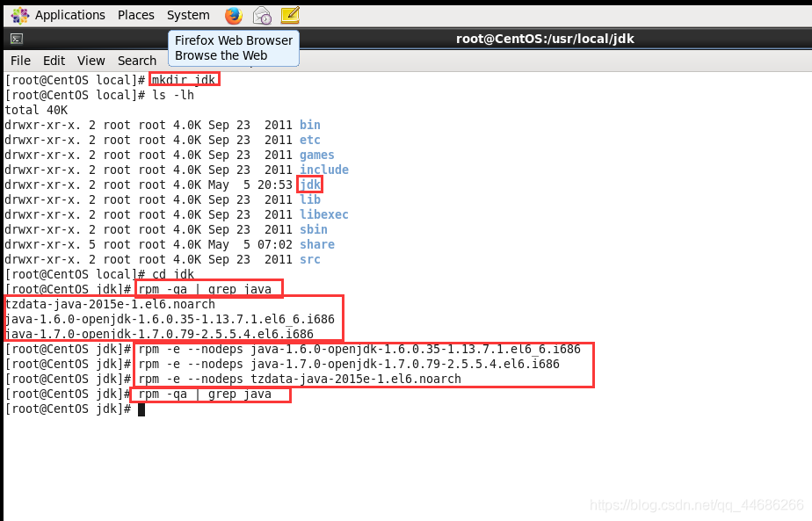
Task: Open the mail client envelope icon
Action: point(262,16)
